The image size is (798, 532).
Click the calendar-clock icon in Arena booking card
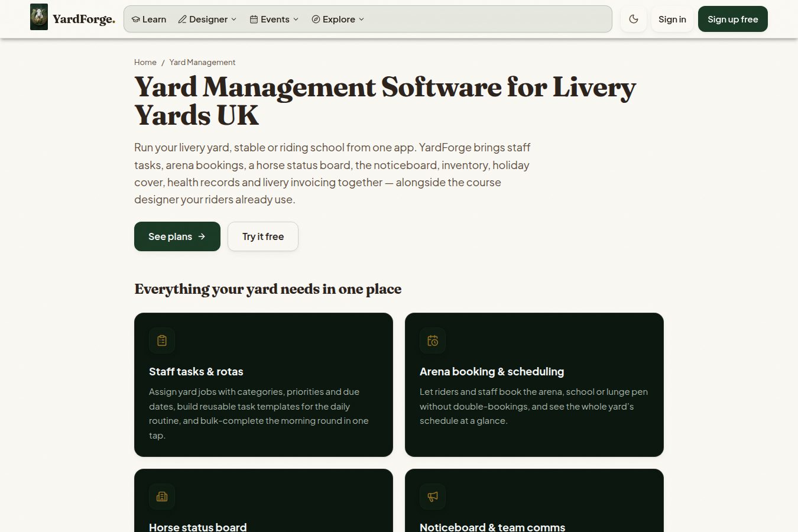(433, 340)
